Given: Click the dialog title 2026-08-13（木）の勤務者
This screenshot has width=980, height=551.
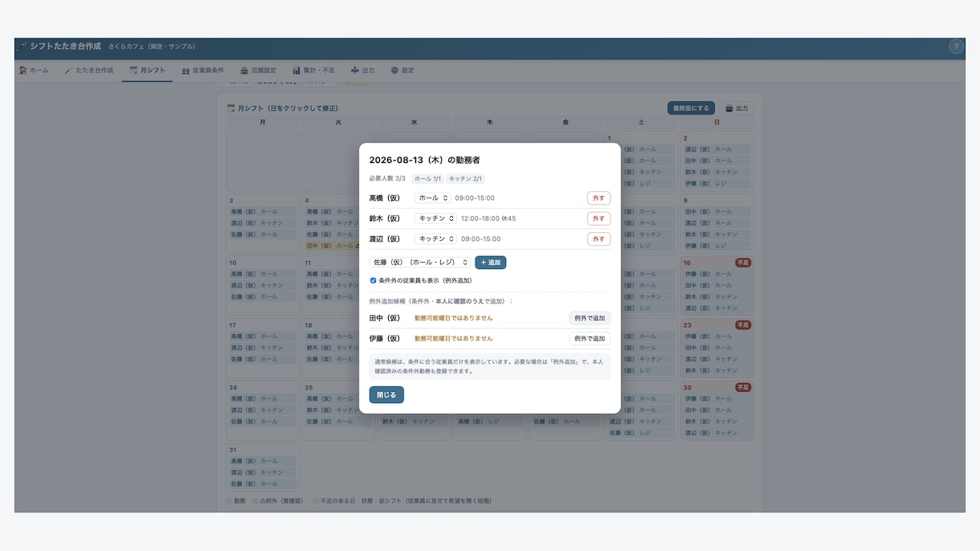Looking at the screenshot, I should pos(424,161).
